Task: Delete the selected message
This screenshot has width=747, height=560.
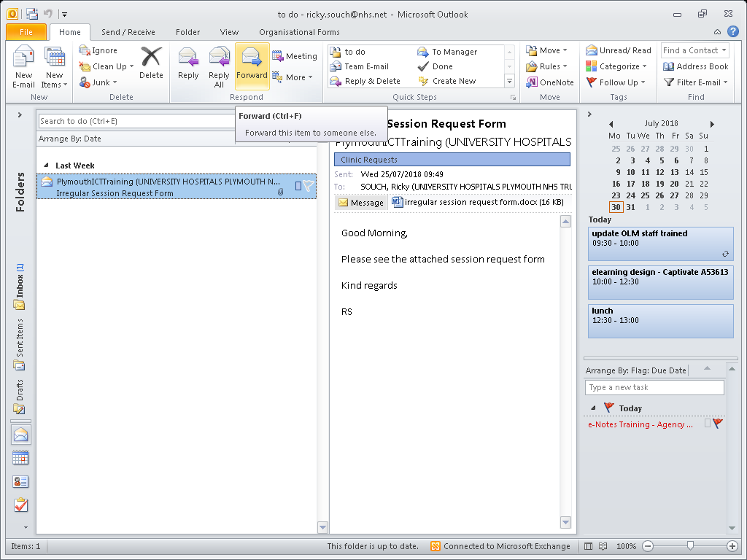Action: pos(151,63)
